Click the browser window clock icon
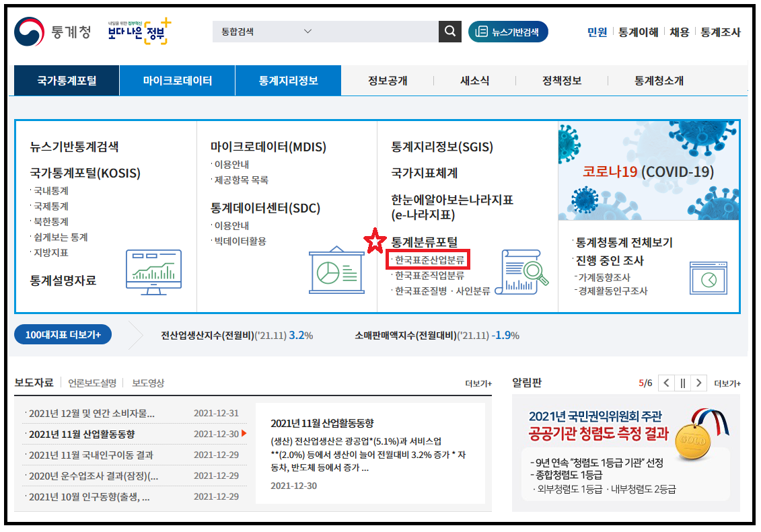This screenshot has height=532, width=761. 708,278
